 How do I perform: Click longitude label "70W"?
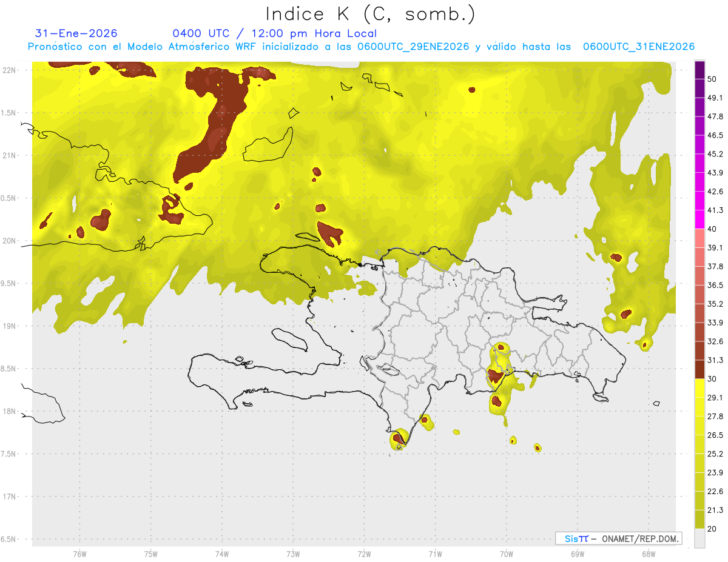coord(507,554)
